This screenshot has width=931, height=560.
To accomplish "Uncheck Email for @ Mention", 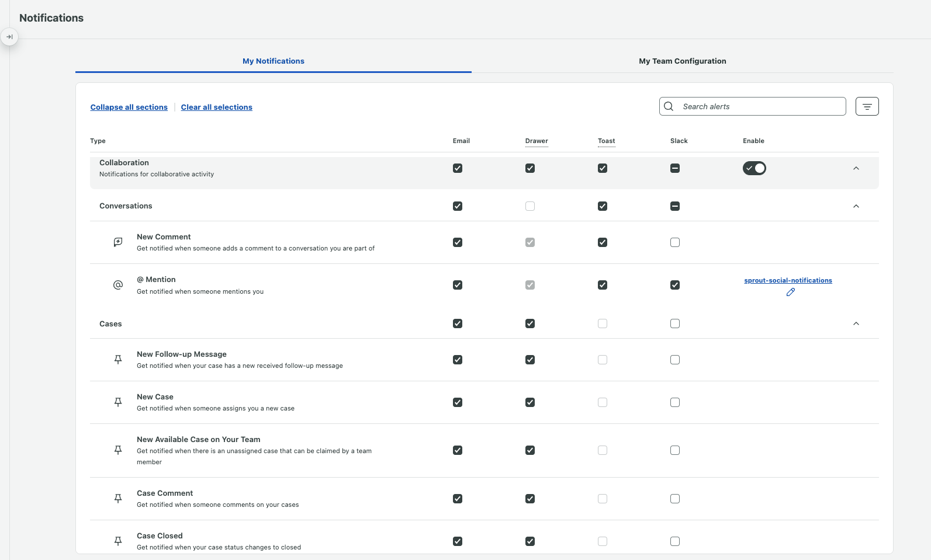I will [458, 285].
